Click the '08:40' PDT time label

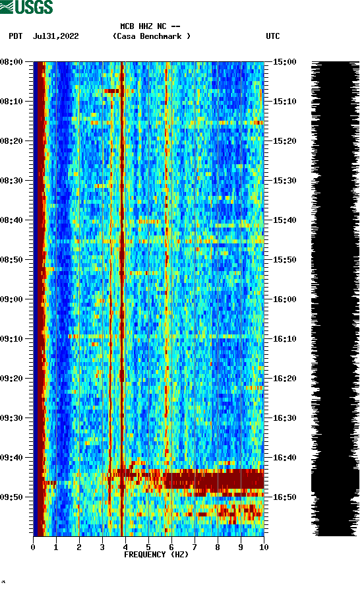click(12, 220)
